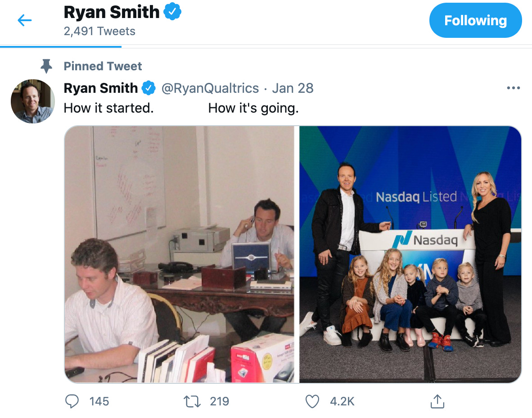Open the tweet's three-dot more menu

coord(513,88)
